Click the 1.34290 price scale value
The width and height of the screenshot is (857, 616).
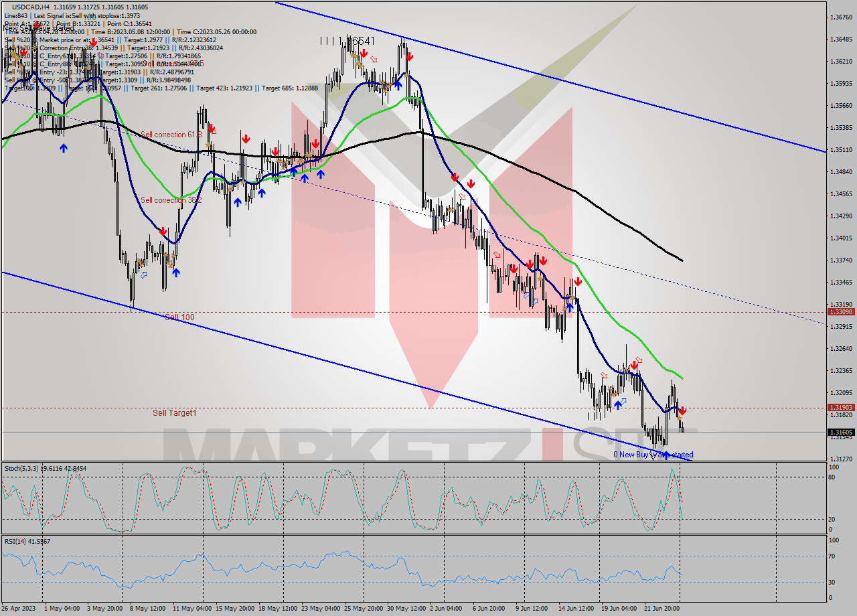pos(842,216)
